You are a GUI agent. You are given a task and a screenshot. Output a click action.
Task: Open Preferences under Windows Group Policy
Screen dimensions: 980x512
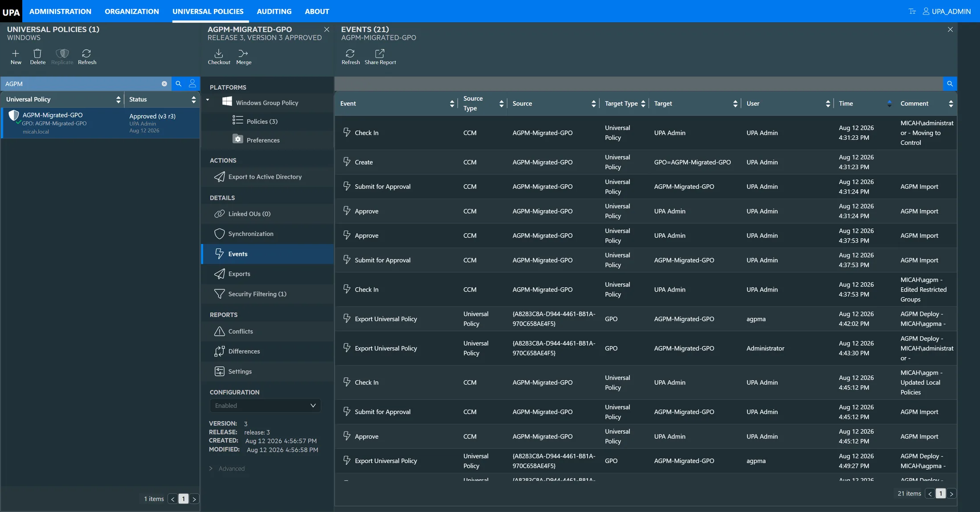263,140
